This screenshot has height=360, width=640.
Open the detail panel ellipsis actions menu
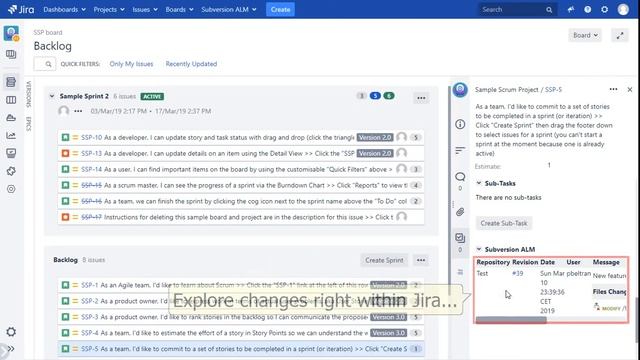click(x=613, y=89)
